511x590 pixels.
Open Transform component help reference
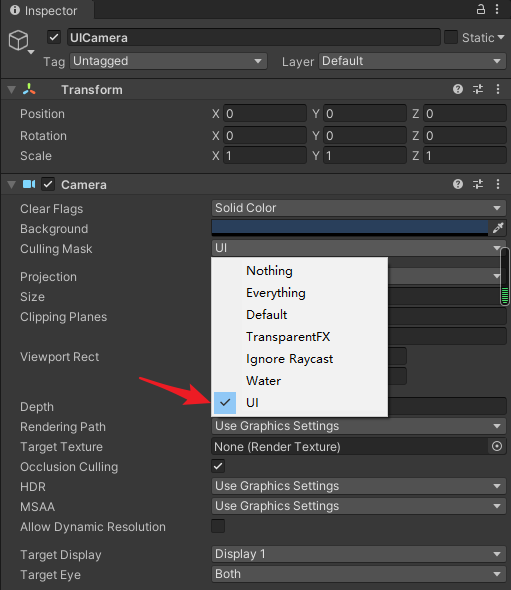(x=458, y=89)
